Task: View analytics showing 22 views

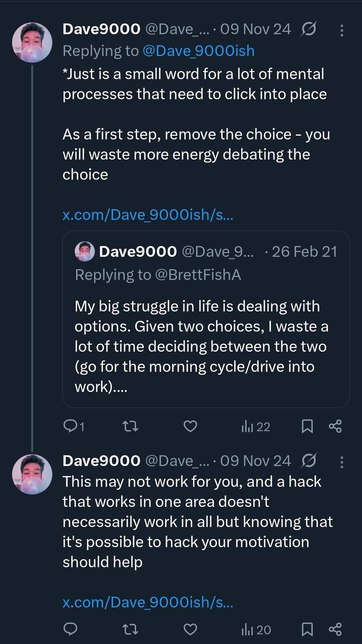Action: [x=256, y=427]
